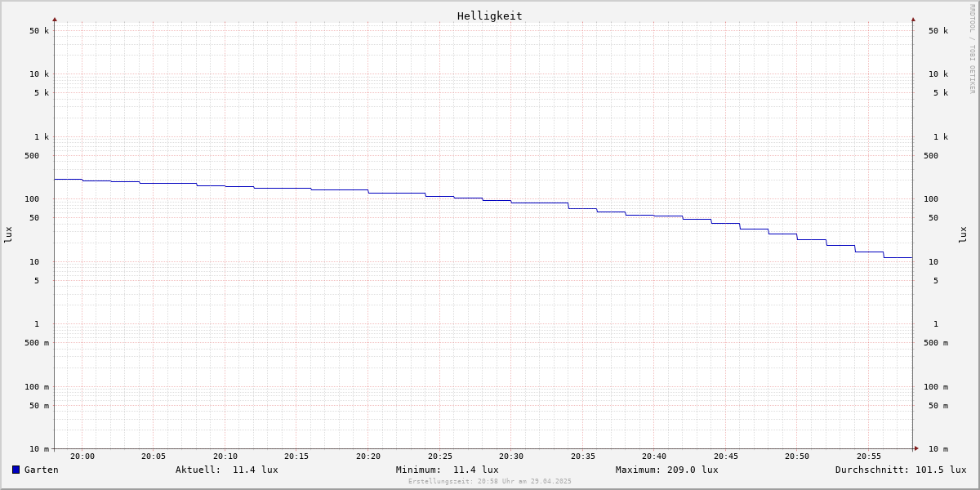The image size is (980, 490).
Task: Click the right axis 50 k label
Action: (x=938, y=31)
